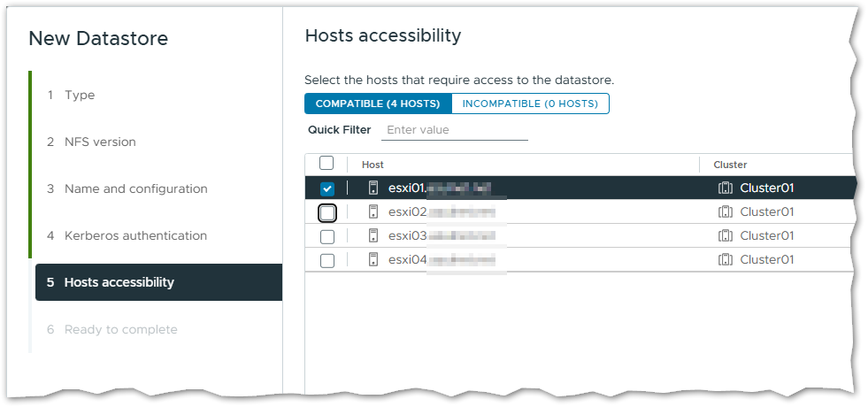Click the esxi01 host server icon

point(373,188)
